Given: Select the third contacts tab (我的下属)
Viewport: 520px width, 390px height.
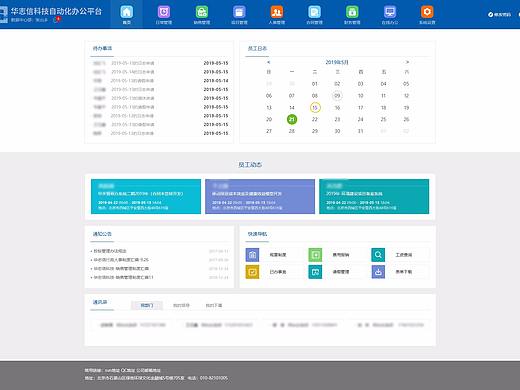Looking at the screenshot, I should click(x=214, y=305).
